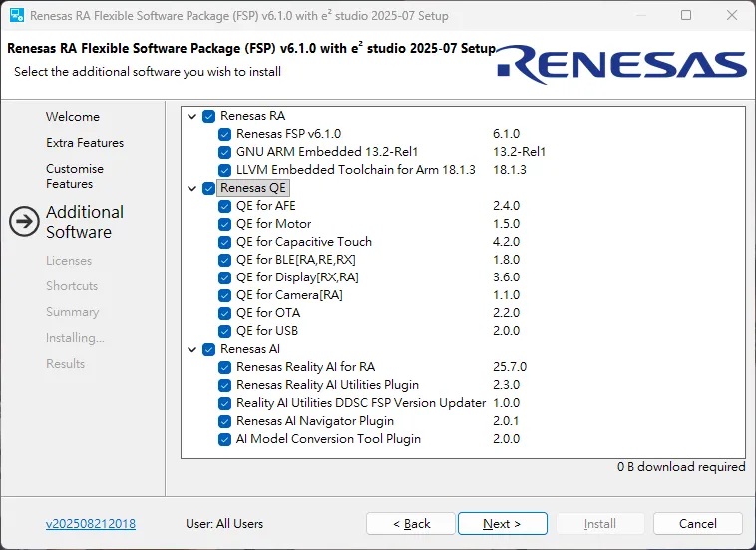Click the installer icon in title bar
Viewport: 756px width, 550px height.
pos(17,16)
